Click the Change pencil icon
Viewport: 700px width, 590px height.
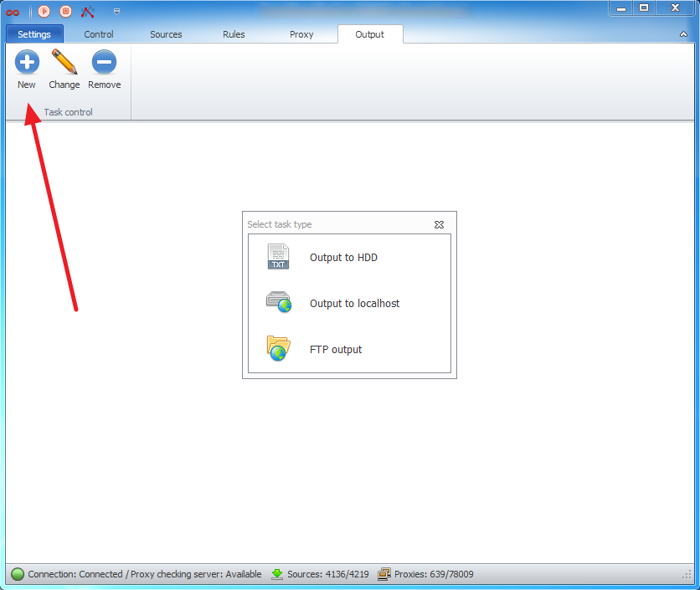(64, 62)
